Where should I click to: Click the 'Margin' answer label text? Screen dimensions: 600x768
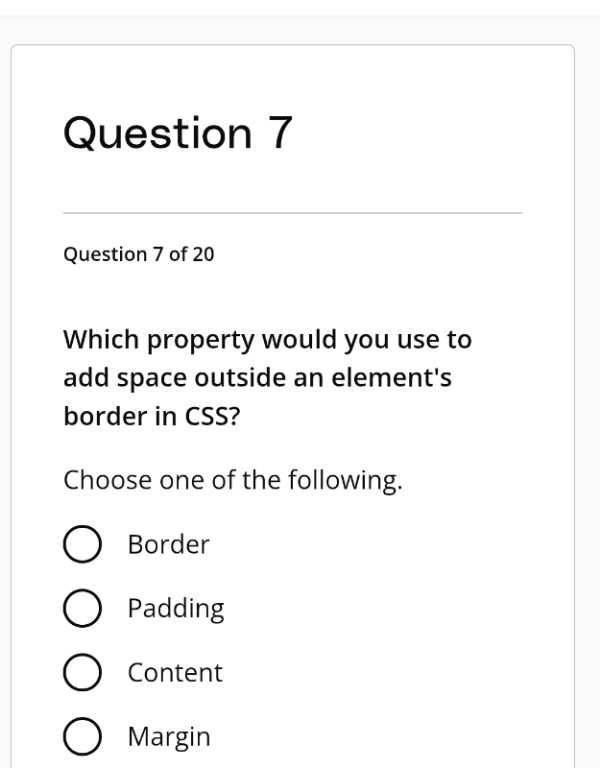[168, 737]
